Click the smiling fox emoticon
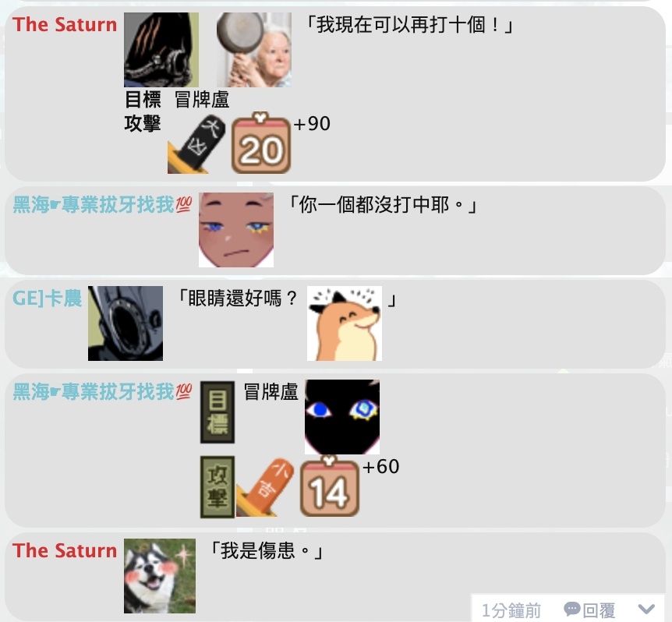Viewport: 672px width, 622px height. [x=344, y=323]
